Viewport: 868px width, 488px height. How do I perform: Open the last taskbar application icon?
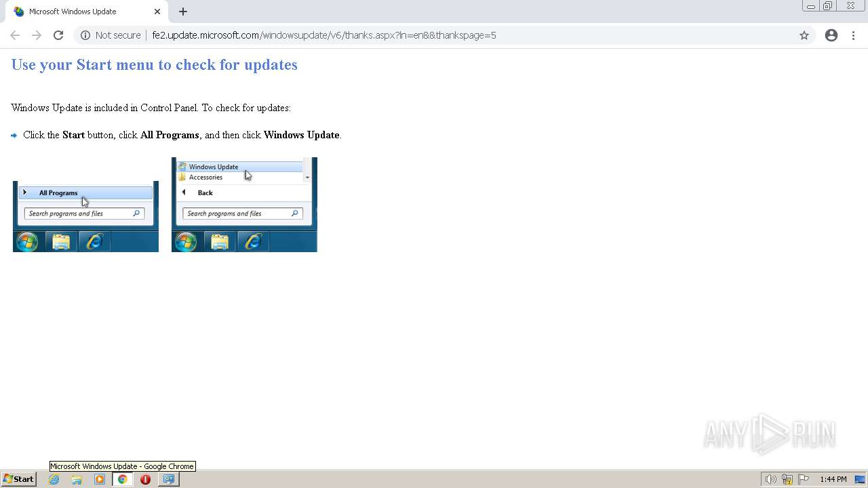168,479
